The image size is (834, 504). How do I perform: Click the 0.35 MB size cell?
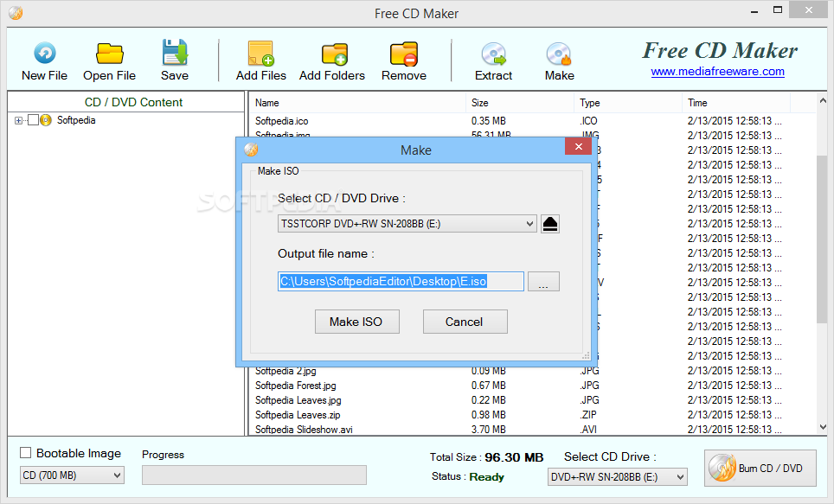click(x=488, y=121)
